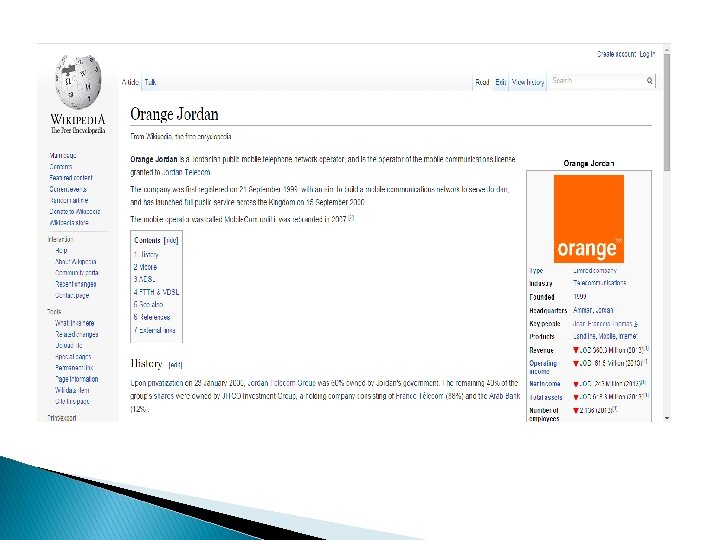Open Recent changes in sidebar
Image resolution: width=720 pixels, height=540 pixels.
tap(76, 284)
